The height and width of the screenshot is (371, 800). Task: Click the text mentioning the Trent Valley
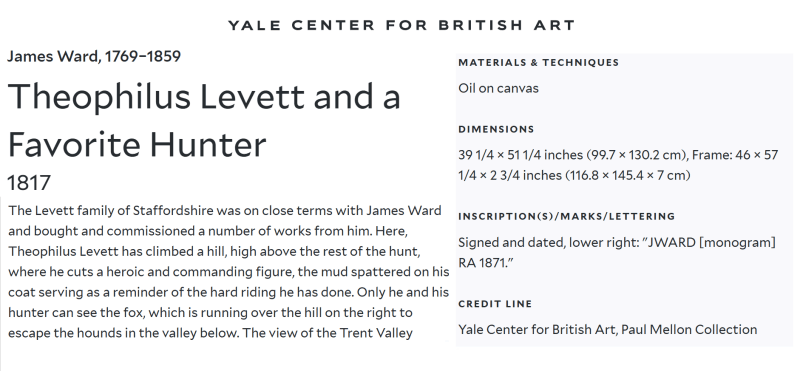click(328, 333)
